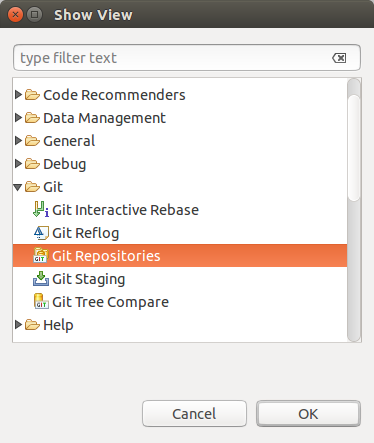Click the Git folder icon

(32, 187)
